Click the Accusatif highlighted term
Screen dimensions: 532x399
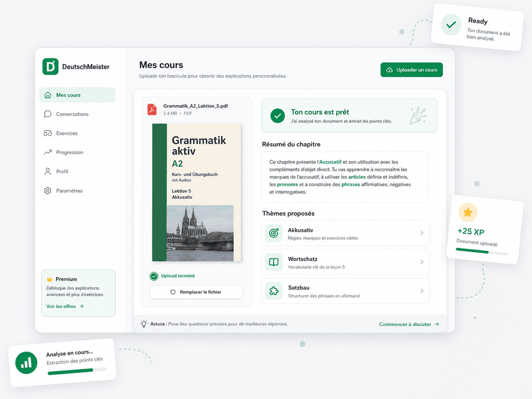pyautogui.click(x=330, y=162)
